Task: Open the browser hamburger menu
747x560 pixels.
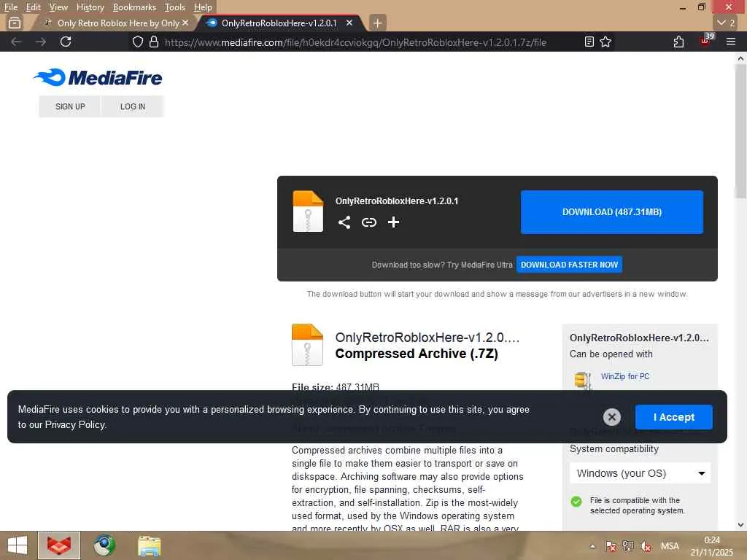Action: click(x=731, y=42)
